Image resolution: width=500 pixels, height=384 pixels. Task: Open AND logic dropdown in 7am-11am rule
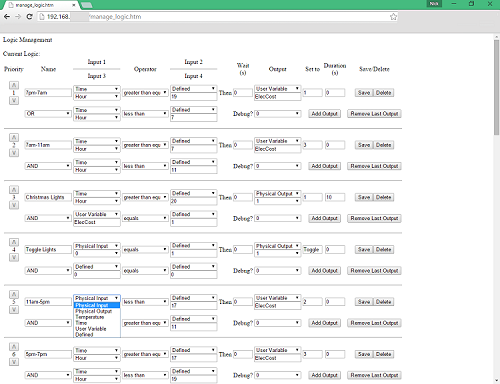48,166
